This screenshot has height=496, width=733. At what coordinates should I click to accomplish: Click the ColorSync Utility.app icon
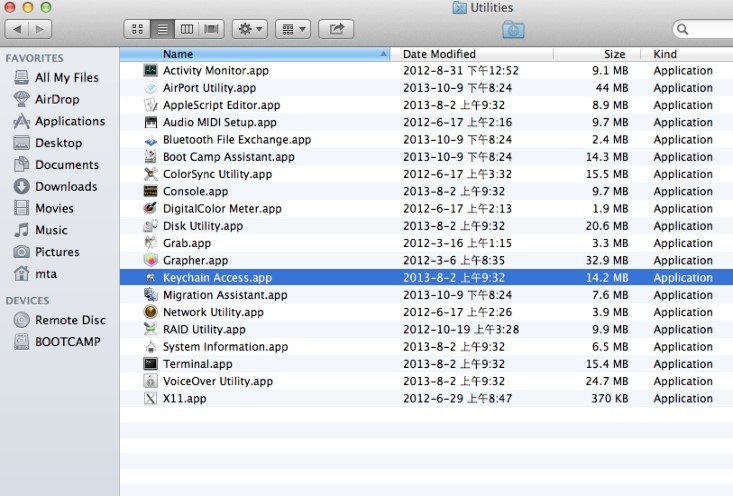tap(151, 174)
